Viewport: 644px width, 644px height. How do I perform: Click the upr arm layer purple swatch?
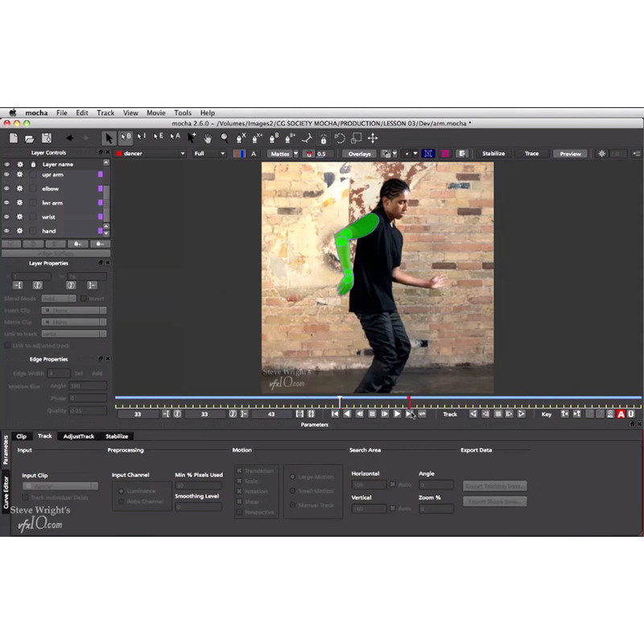101,175
